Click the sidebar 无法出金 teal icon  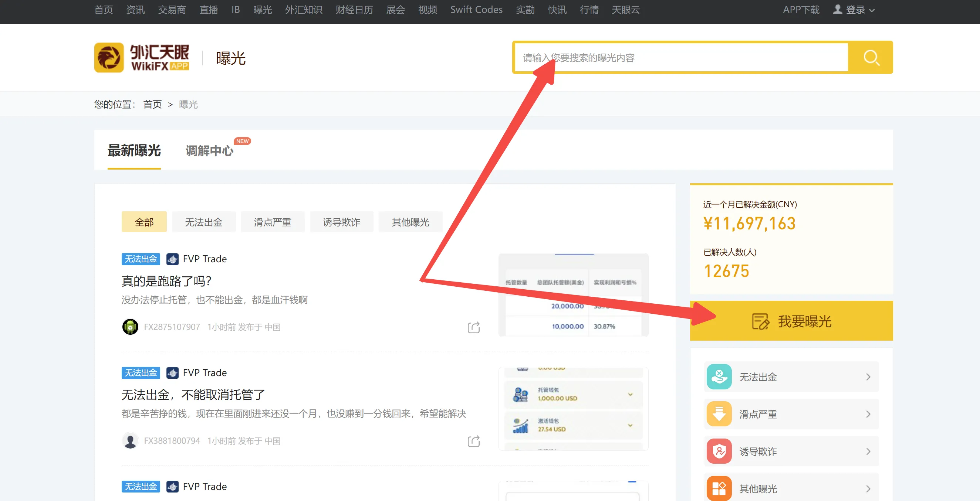(719, 377)
